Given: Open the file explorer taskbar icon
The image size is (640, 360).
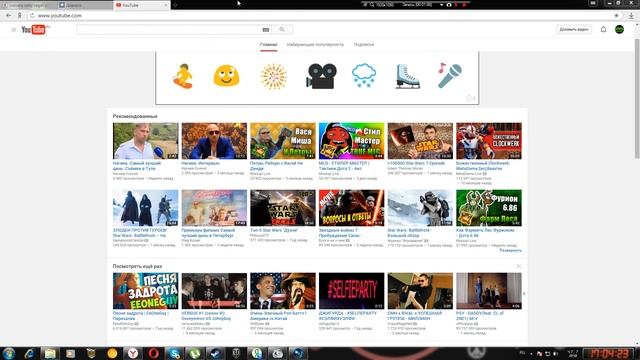Looking at the screenshot, I should pos(50,353).
